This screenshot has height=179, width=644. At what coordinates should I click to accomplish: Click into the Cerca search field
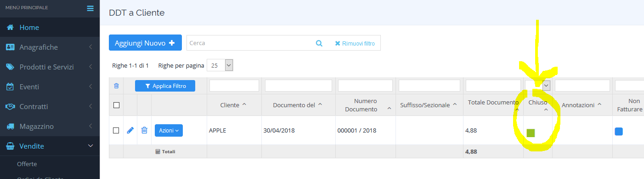tap(249, 43)
